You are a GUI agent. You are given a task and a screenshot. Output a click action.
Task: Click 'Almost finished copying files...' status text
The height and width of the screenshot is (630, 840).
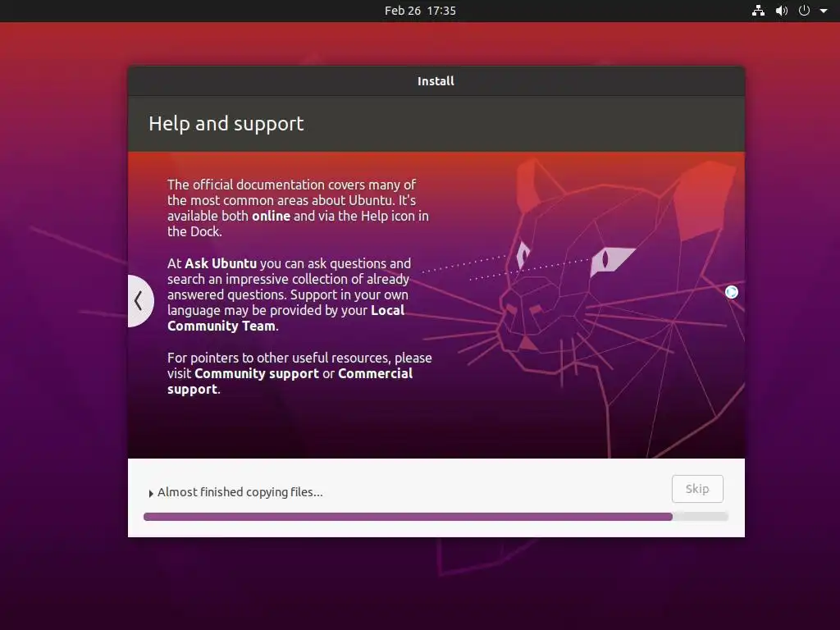point(240,492)
